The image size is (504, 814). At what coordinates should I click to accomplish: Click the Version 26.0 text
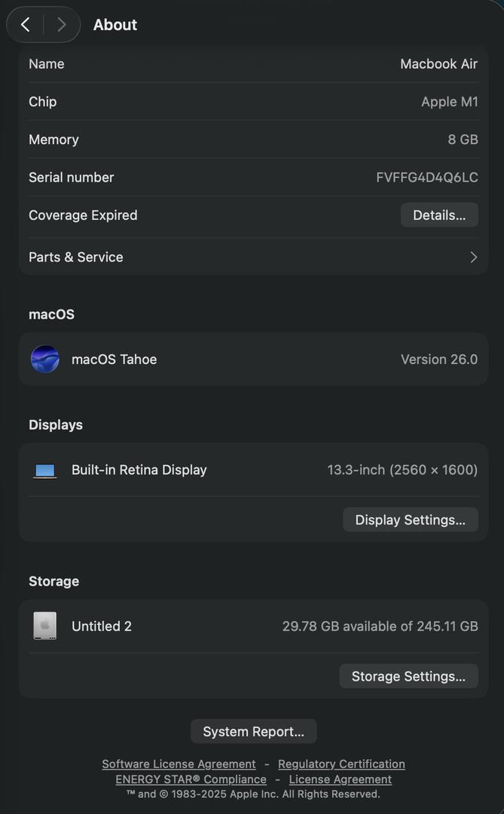(438, 360)
